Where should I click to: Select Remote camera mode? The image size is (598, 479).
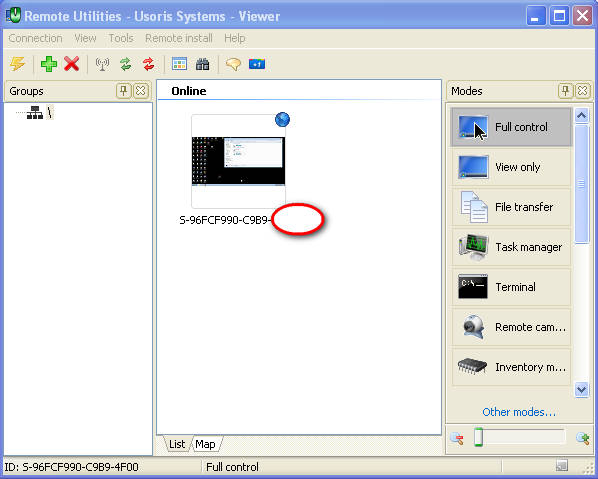[x=511, y=327]
